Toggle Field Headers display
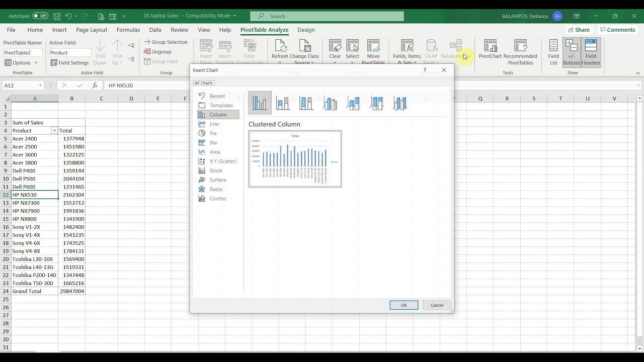644x362 pixels. coord(591,52)
